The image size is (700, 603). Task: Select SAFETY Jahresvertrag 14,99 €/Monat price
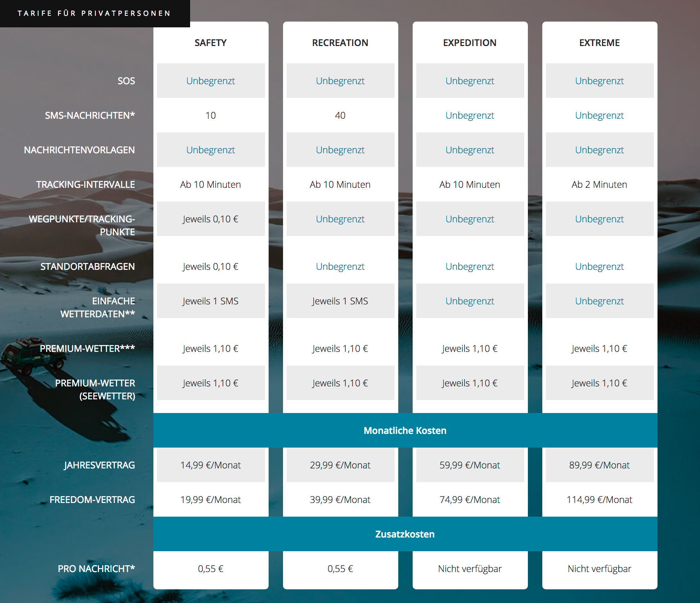tap(211, 465)
